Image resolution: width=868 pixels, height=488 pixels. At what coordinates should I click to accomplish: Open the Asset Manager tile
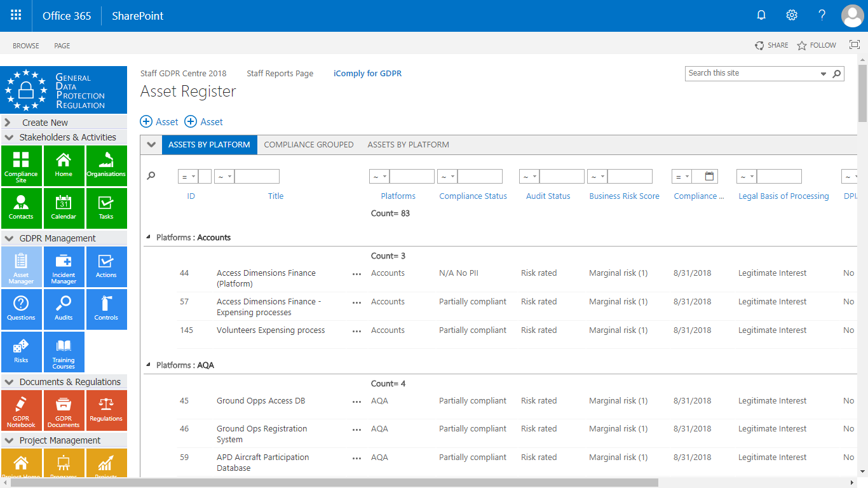tap(21, 267)
